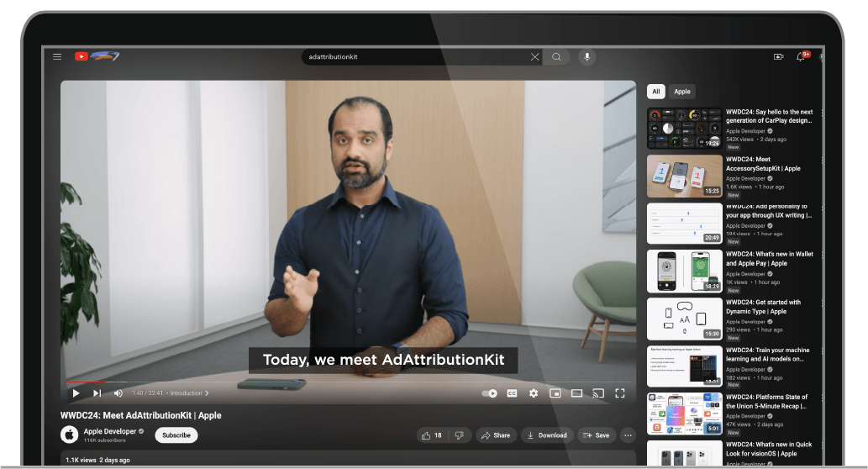Open the machine learning video thumbnail
868x469 pixels.
pos(685,366)
